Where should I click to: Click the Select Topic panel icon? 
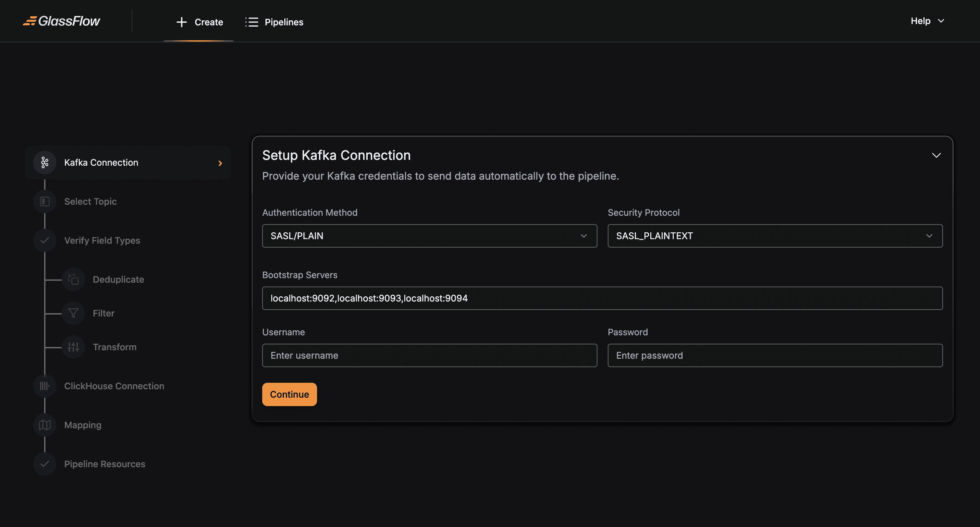(x=44, y=201)
